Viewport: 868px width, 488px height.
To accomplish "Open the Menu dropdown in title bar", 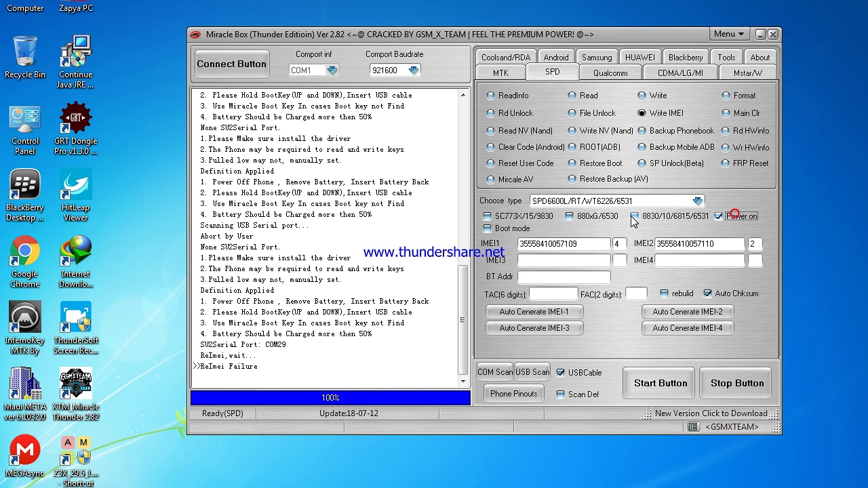I will coord(729,34).
